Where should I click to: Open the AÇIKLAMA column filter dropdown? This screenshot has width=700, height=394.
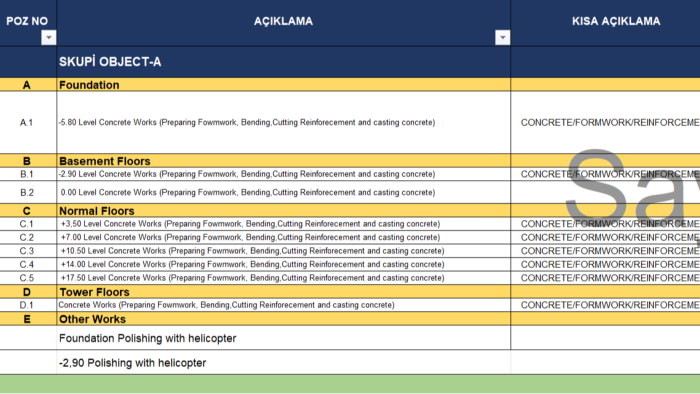coord(502,37)
